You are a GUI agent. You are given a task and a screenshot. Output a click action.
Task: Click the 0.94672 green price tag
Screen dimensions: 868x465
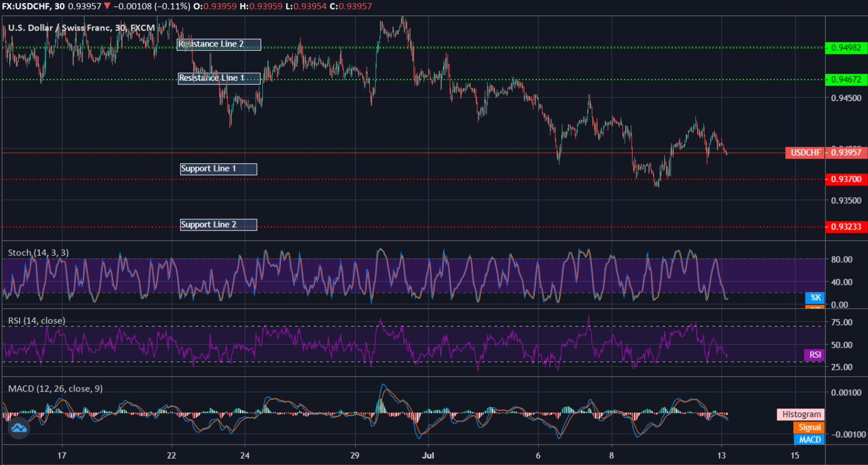point(846,80)
